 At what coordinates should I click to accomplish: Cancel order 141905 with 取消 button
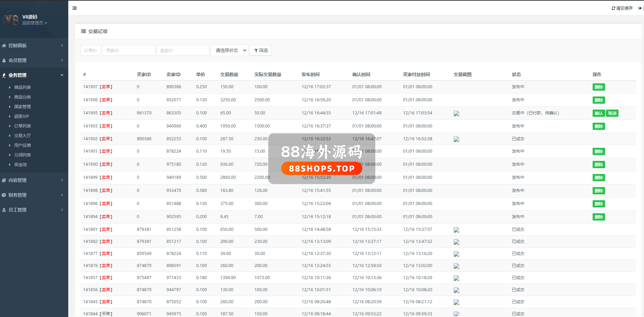click(x=612, y=113)
